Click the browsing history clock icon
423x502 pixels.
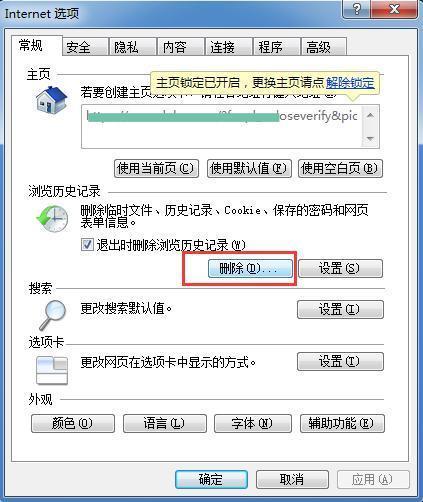pyautogui.click(x=52, y=218)
